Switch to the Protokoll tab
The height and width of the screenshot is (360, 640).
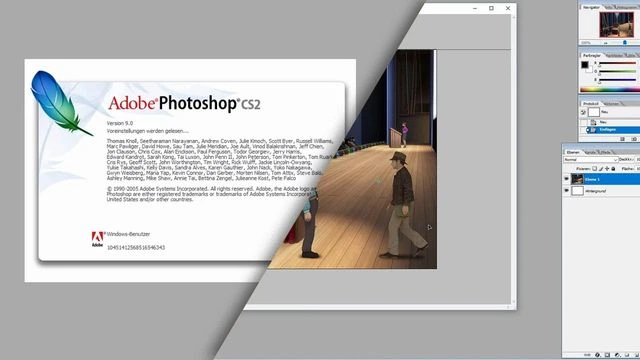click(590, 104)
